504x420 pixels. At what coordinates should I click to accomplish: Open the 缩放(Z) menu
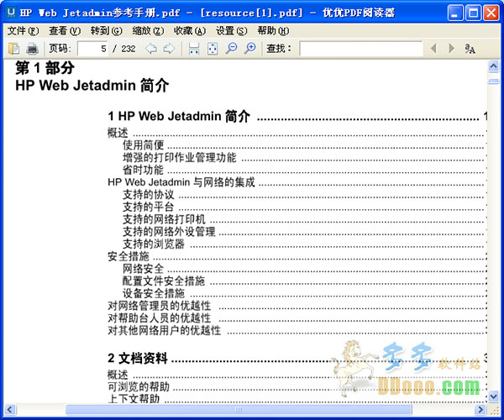click(148, 31)
